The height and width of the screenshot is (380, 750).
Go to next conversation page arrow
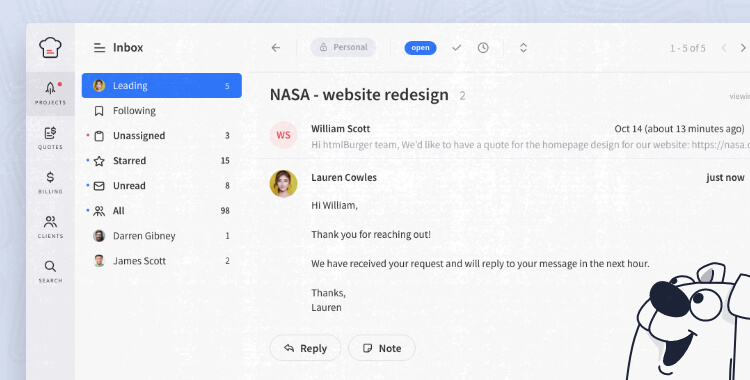click(x=743, y=47)
